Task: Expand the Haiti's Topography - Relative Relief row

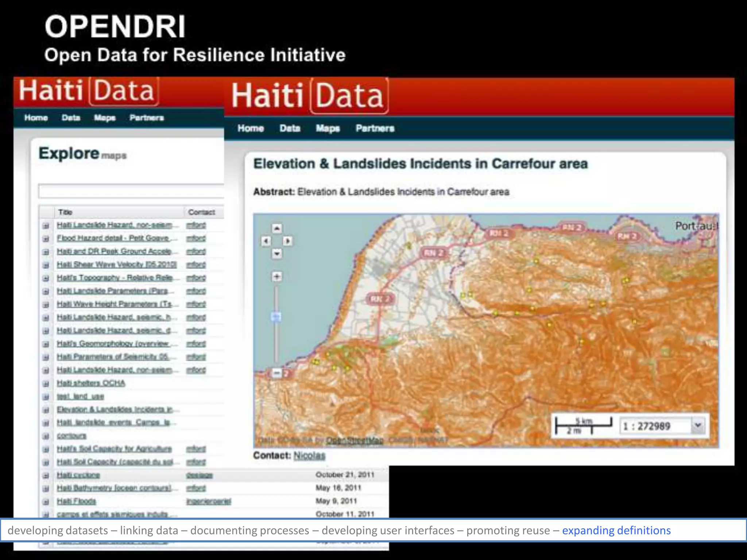Action: (x=46, y=278)
